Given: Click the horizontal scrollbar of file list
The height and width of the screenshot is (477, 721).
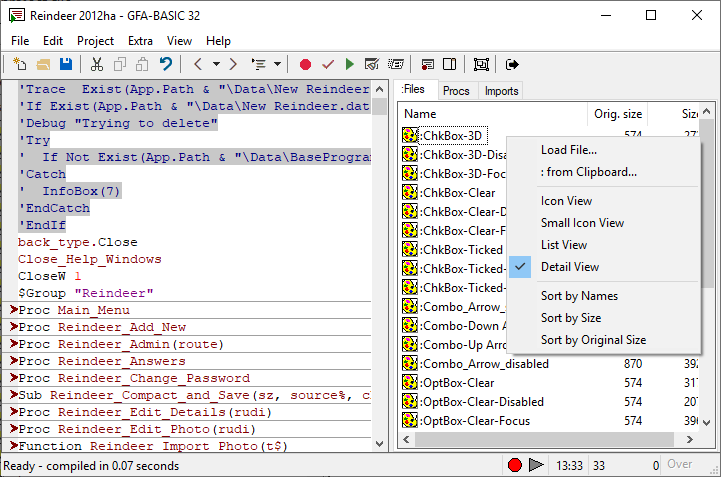Looking at the screenshot, I should (540, 441).
